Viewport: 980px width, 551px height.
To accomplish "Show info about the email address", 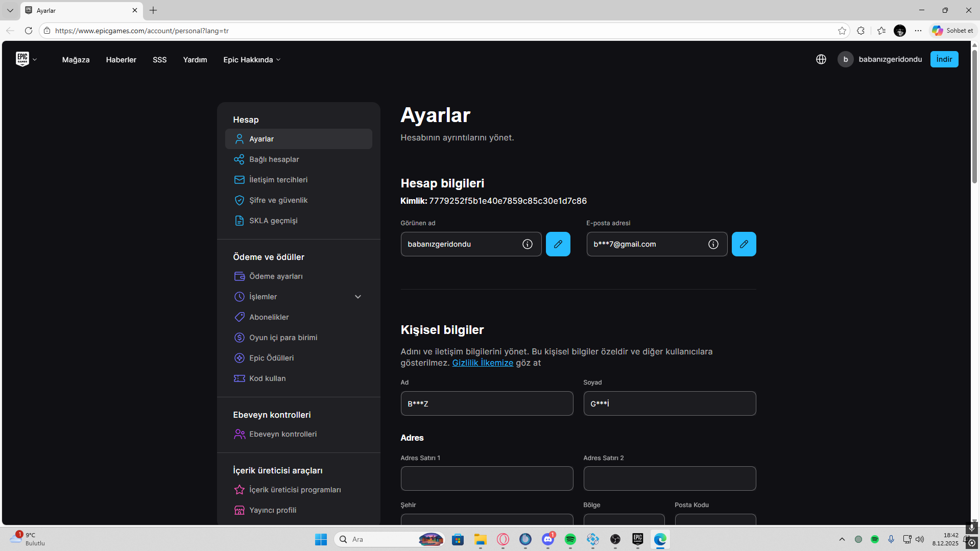I will (713, 244).
